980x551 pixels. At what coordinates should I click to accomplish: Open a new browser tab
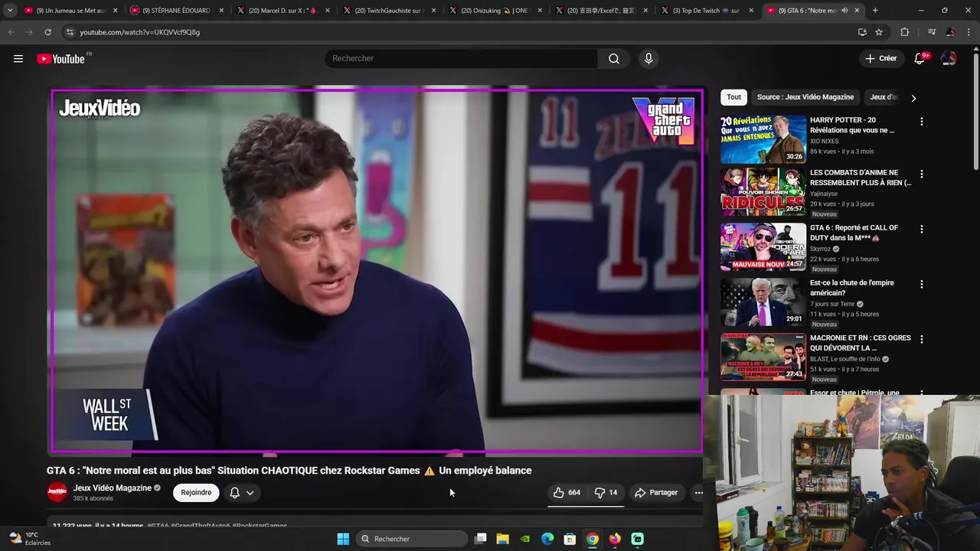[x=875, y=11]
